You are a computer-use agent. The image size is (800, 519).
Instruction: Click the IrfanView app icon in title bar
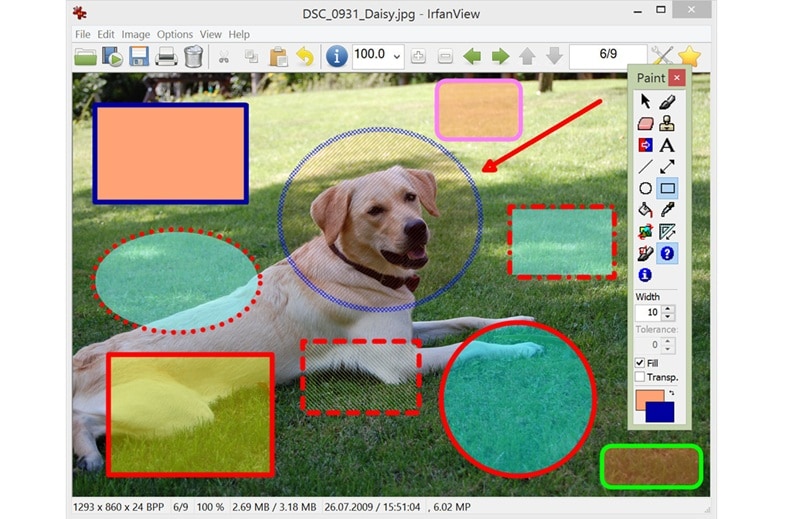[x=80, y=13]
